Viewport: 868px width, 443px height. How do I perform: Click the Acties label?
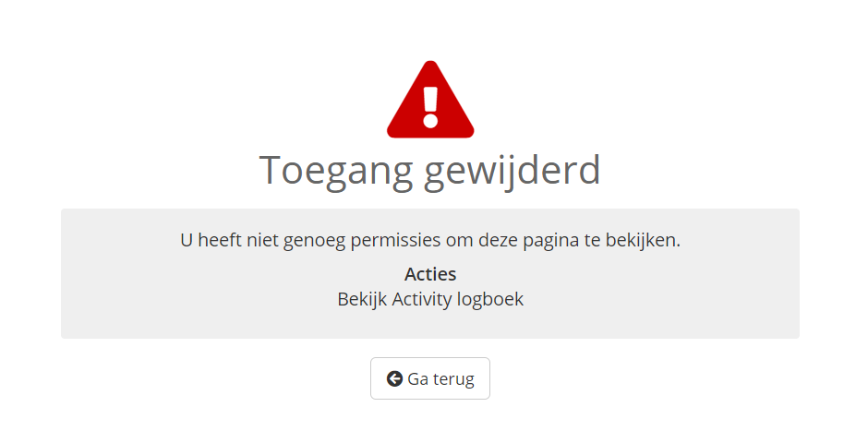coord(430,274)
